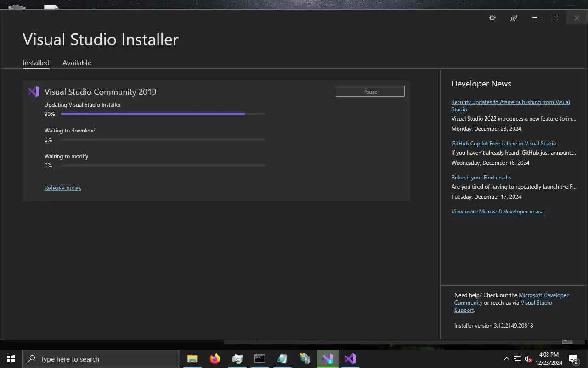The image size is (588, 368).
Task: Open File Explorer from the taskbar
Action: coord(192,359)
